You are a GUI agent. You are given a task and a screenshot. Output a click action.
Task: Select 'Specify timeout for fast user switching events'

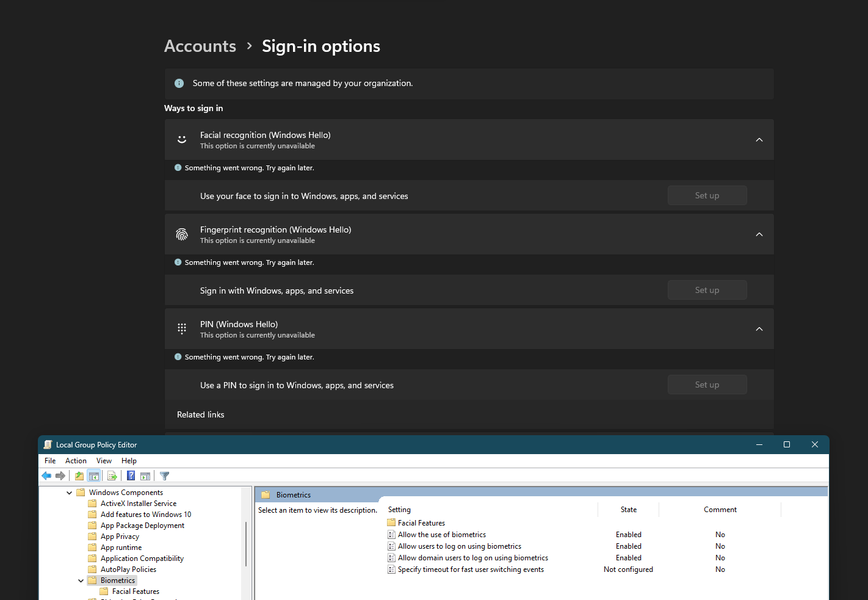[x=471, y=569]
